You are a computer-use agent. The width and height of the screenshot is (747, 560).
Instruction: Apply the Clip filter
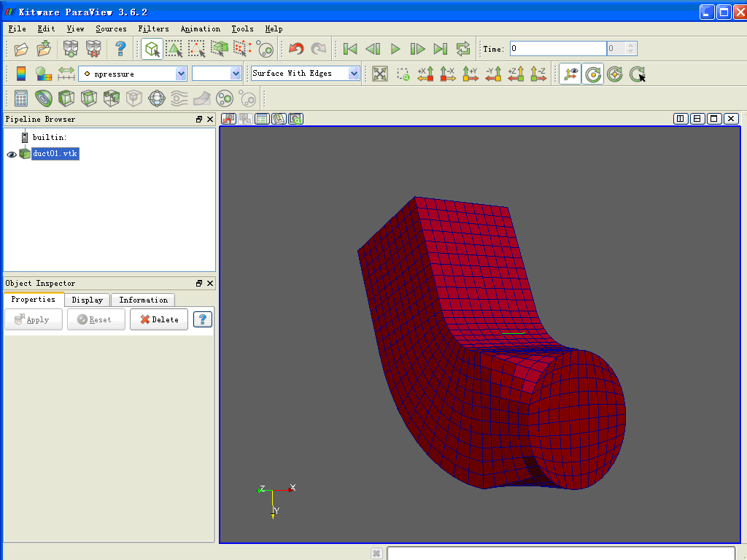(x=66, y=98)
